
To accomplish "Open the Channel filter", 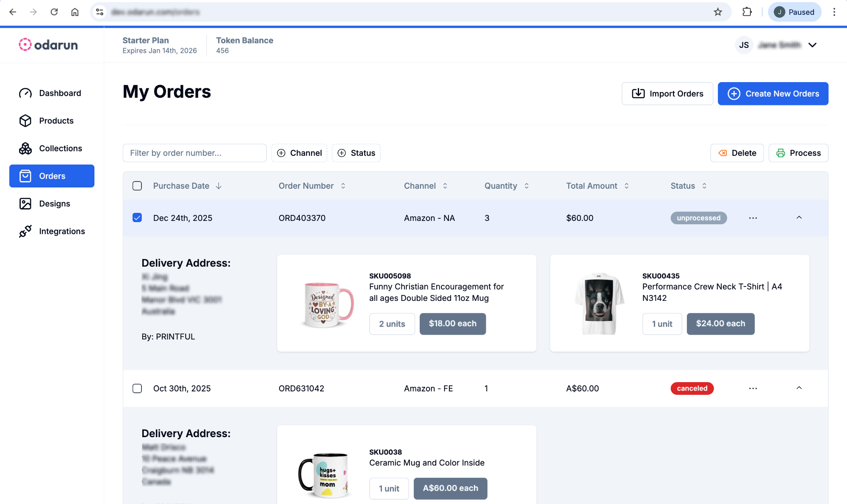I will coord(299,153).
